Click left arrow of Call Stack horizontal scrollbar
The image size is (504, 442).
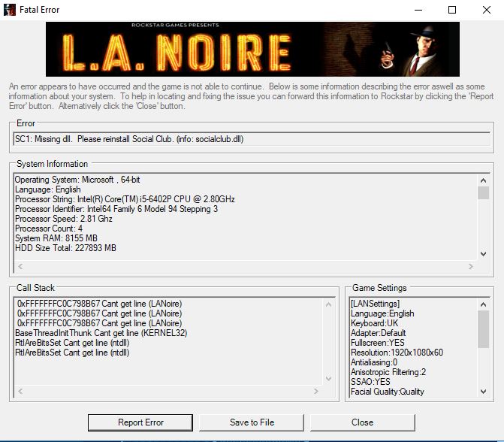coord(20,391)
